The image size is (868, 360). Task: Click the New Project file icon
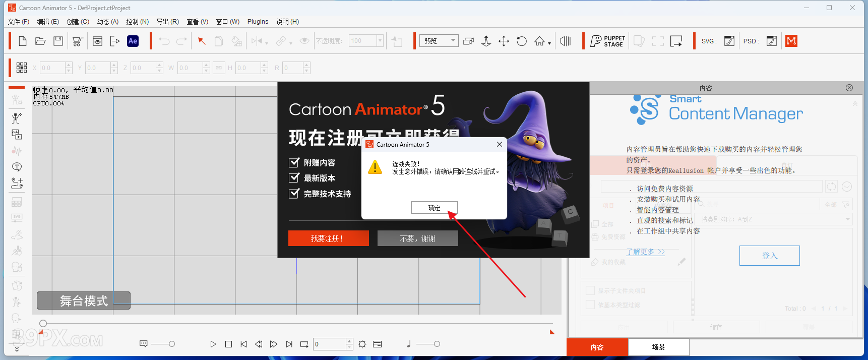(x=22, y=41)
